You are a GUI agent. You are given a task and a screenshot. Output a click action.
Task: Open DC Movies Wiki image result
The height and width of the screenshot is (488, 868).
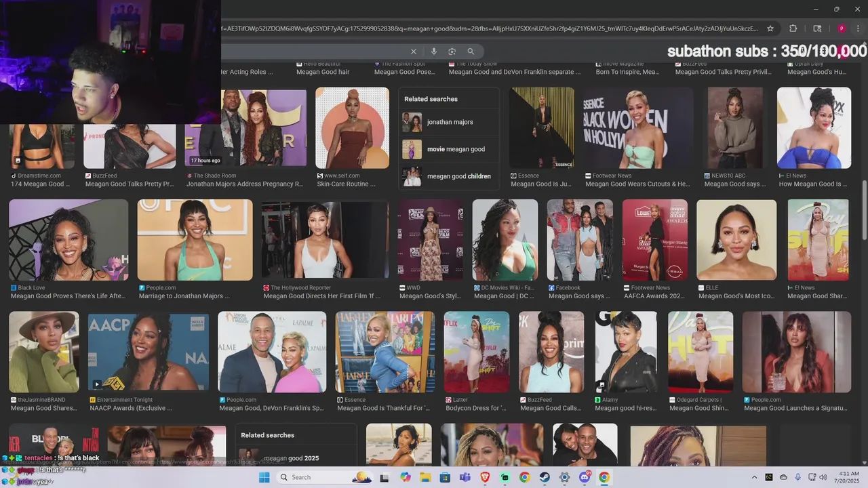[x=505, y=240]
